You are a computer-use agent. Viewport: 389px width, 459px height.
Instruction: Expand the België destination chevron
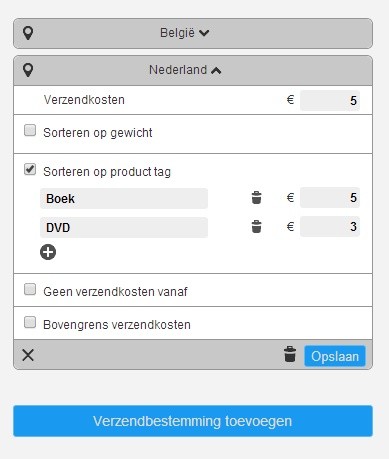click(x=204, y=33)
